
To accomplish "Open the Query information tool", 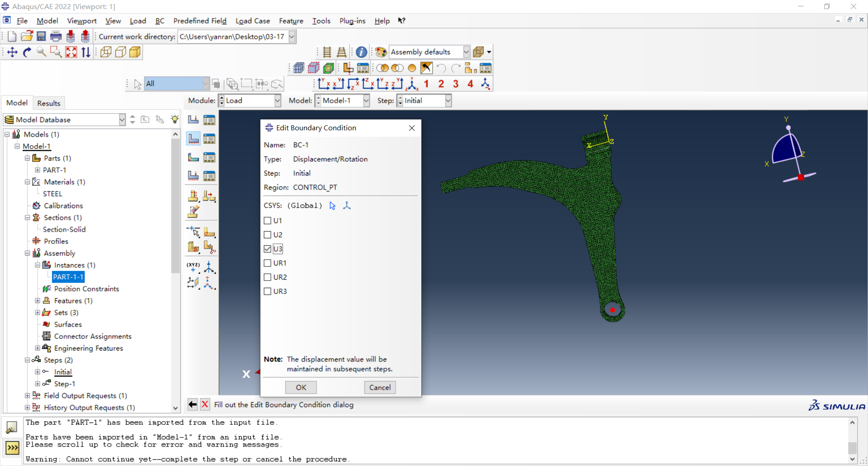I will [361, 52].
